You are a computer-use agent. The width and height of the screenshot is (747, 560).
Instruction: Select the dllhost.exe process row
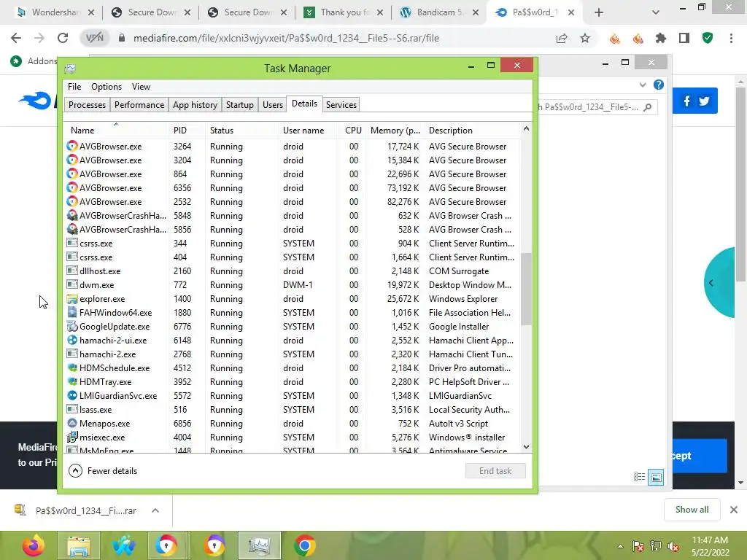pos(293,271)
